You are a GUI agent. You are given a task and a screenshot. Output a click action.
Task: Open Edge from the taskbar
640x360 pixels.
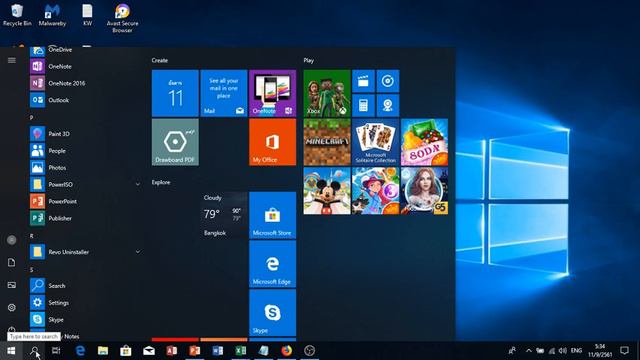pyautogui.click(x=80, y=351)
